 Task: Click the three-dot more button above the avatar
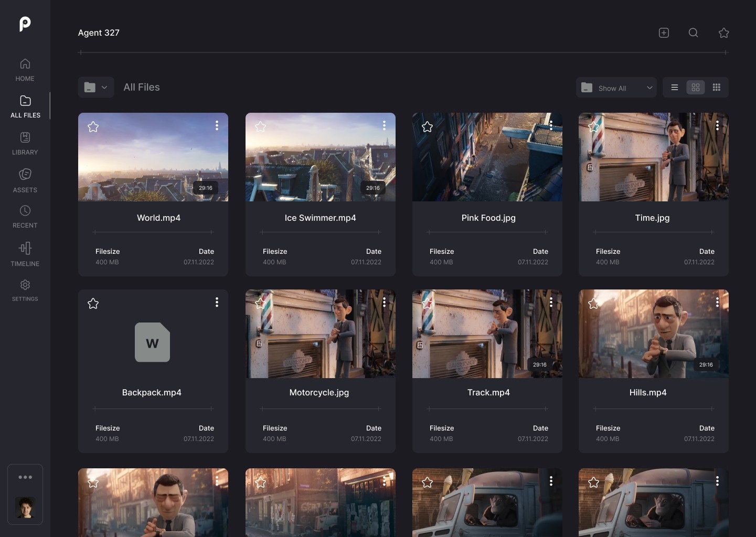(x=25, y=477)
